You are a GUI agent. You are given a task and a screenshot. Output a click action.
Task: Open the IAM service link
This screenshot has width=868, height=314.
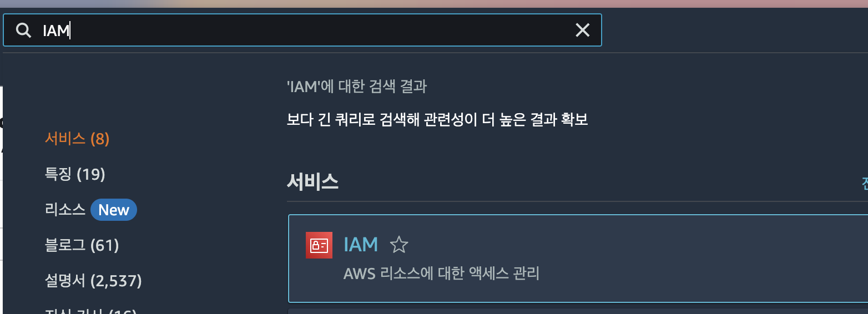pos(361,245)
